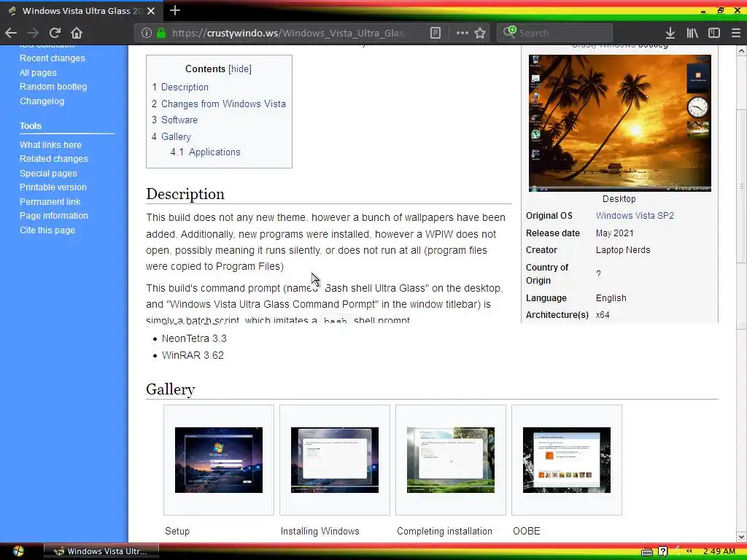Open Page information link
This screenshot has width=747, height=560.
(54, 216)
